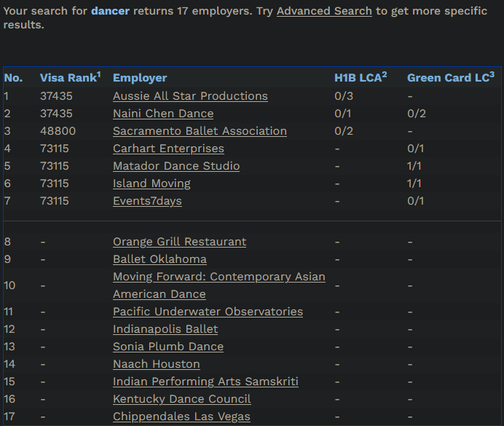The image size is (504, 426).
Task: Open Chippendales Las Vegas employer link
Action: point(181,417)
